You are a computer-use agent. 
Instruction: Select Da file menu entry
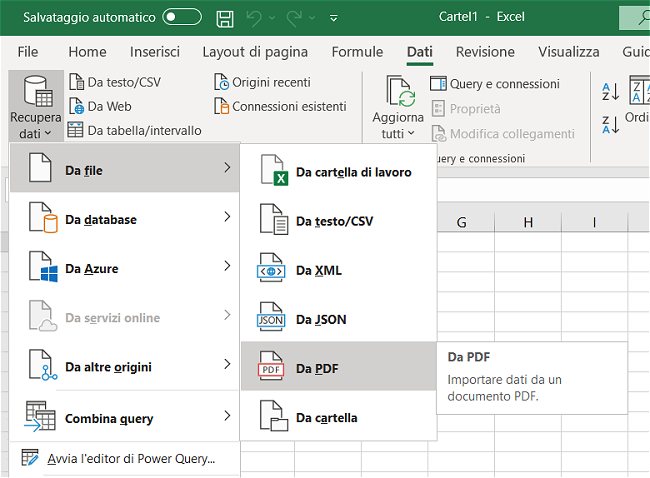[x=124, y=168]
